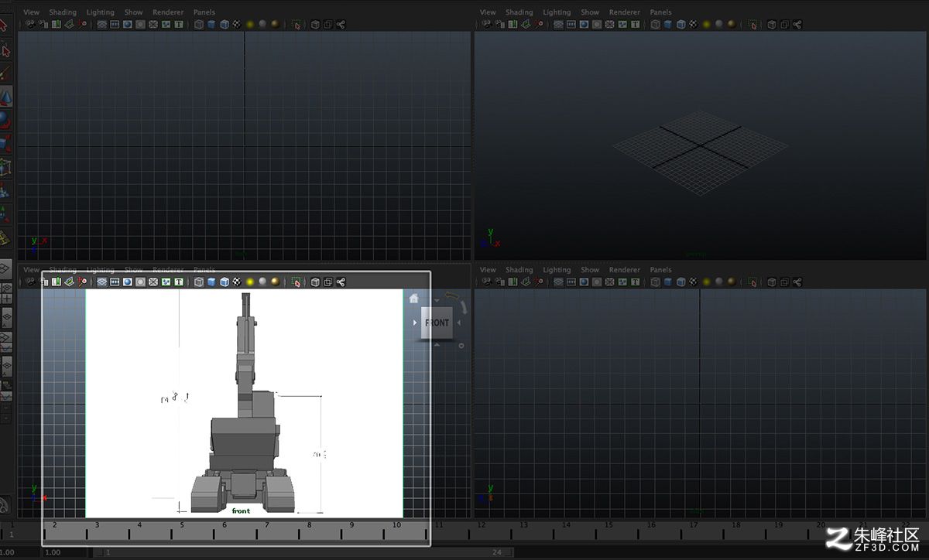The height and width of the screenshot is (560, 929).
Task: Toggle X-Ray icon in top view panel
Action: pyautogui.click(x=315, y=24)
